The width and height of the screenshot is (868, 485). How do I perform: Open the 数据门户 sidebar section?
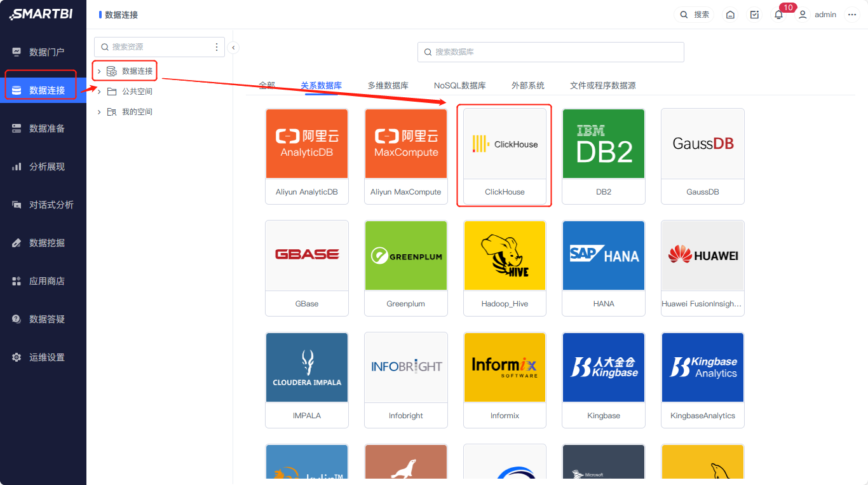click(43, 52)
